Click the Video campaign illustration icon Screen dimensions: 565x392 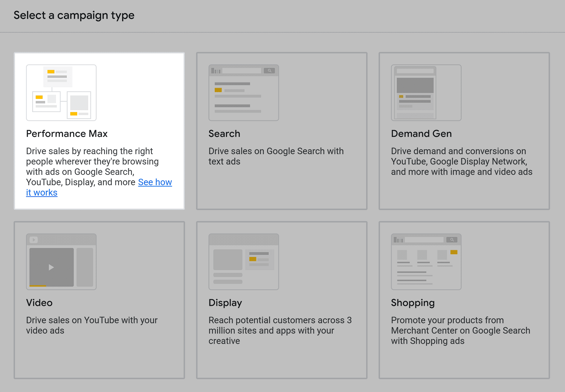coord(61,262)
